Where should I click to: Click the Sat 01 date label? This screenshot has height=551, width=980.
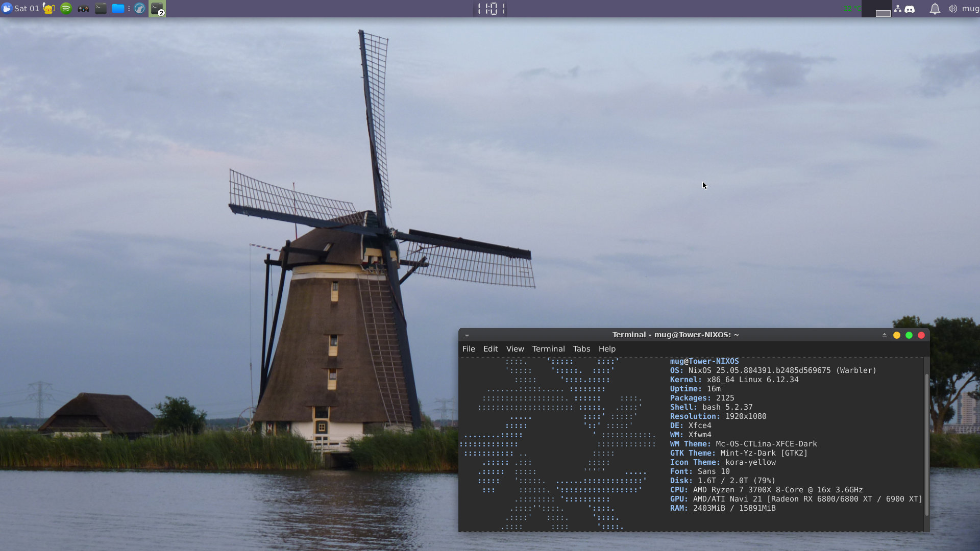click(x=27, y=9)
